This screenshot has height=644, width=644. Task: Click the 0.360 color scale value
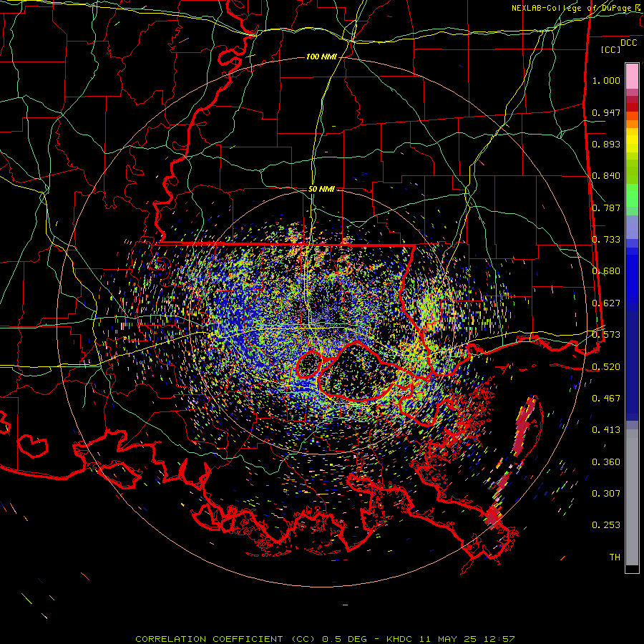(606, 462)
